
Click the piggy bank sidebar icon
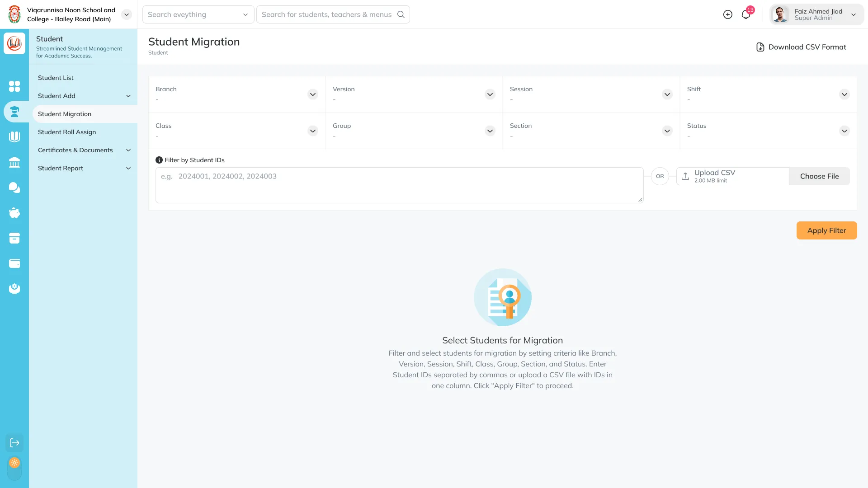(14, 213)
